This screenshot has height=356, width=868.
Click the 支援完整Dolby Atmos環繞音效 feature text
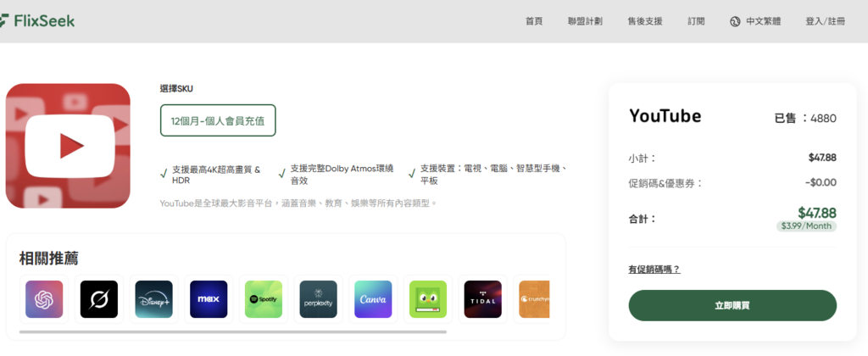point(342,174)
